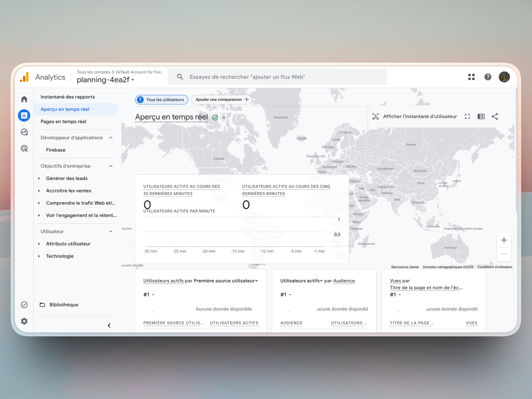The height and width of the screenshot is (399, 532).
Task: Open the account profile avatar
Action: (504, 77)
